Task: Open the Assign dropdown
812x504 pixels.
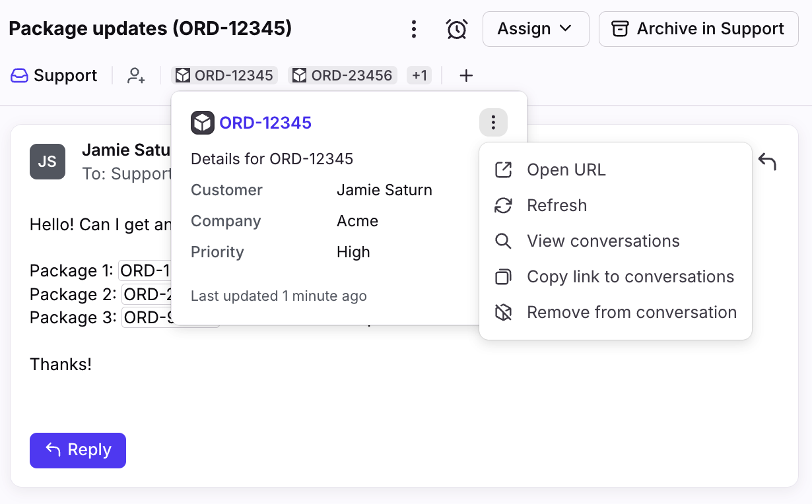Action: click(535, 29)
